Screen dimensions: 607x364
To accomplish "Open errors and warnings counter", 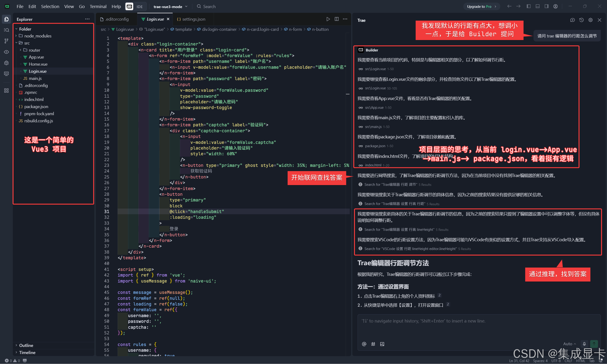I will [13, 361].
